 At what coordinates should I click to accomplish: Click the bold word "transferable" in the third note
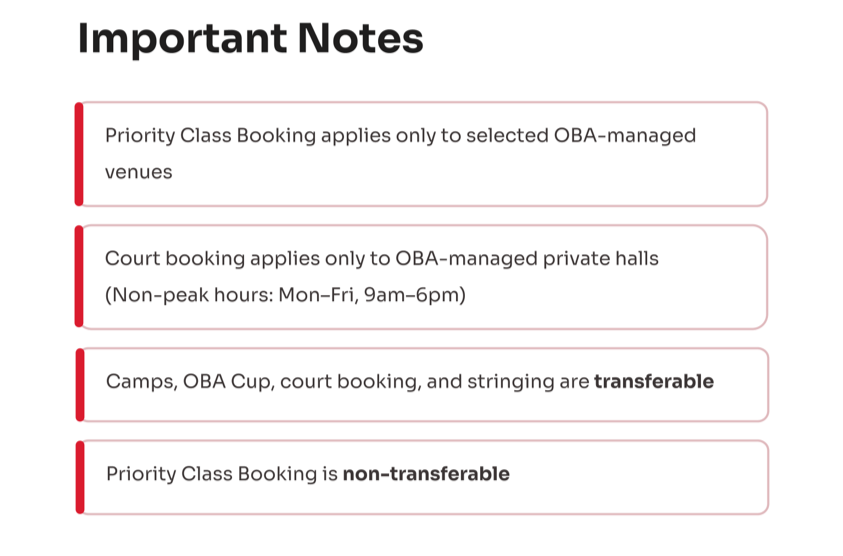(653, 382)
